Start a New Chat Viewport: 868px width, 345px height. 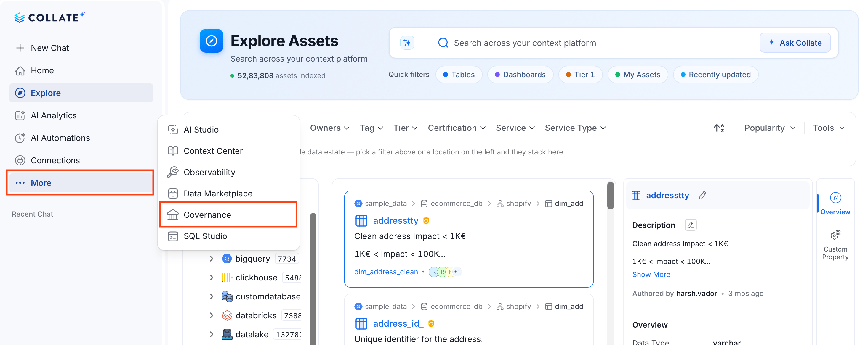81,48
